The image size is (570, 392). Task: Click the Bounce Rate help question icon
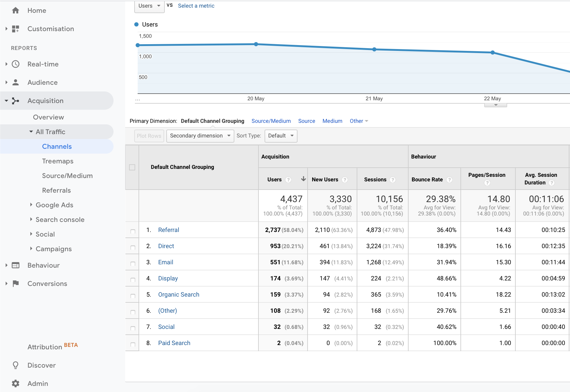pyautogui.click(x=449, y=180)
